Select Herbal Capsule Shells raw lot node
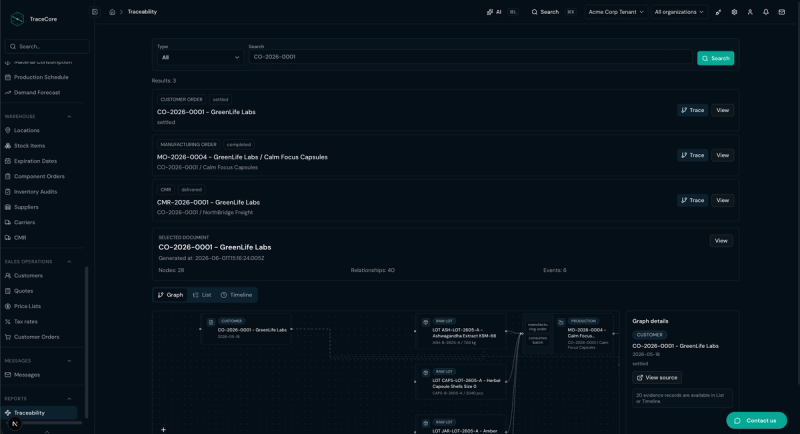This screenshot has height=434, width=800. tap(461, 381)
